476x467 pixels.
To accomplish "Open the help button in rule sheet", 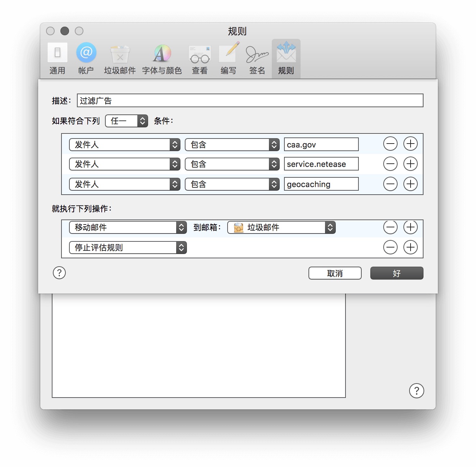I will 59,273.
